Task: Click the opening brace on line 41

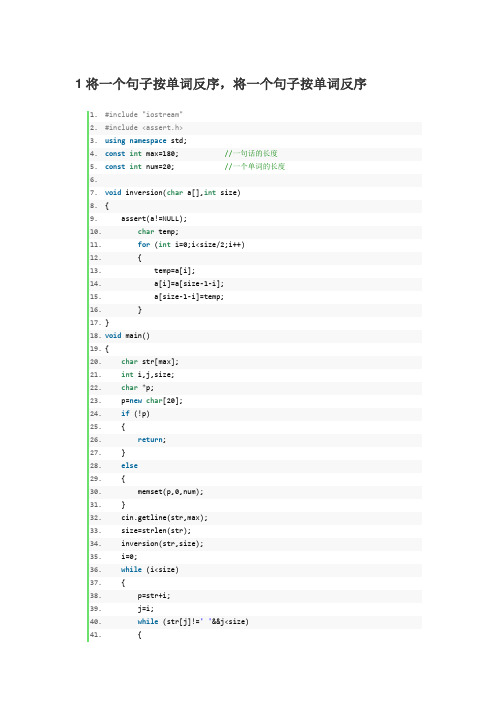Action: click(x=140, y=634)
